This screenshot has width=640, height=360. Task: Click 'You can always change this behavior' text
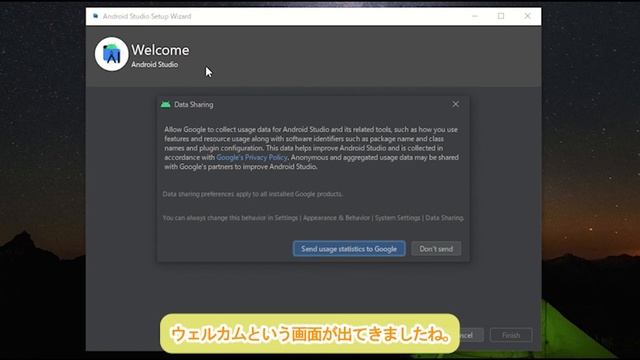point(313,218)
